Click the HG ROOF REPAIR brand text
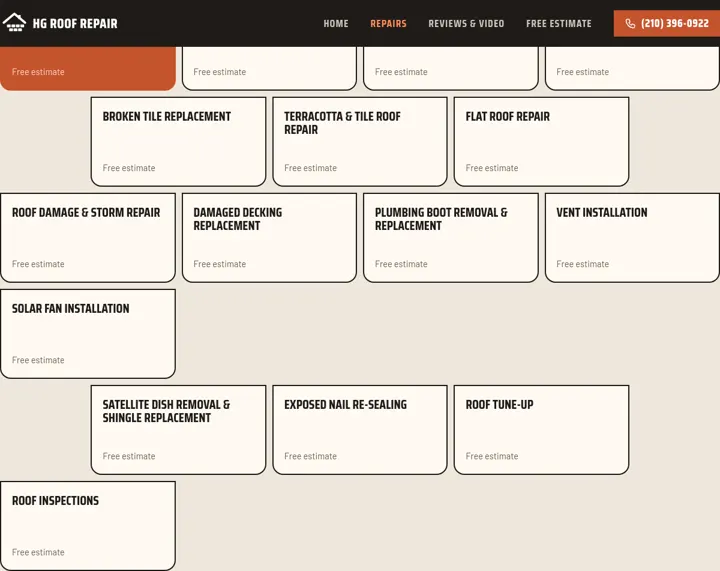This screenshot has height=571, width=720. pyautogui.click(x=75, y=23)
